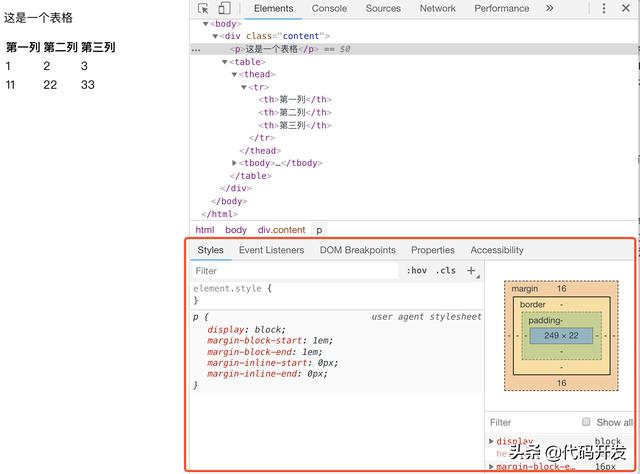The image size is (640, 474).
Task: Edit the margin-block-start 1em value
Action: point(321,340)
